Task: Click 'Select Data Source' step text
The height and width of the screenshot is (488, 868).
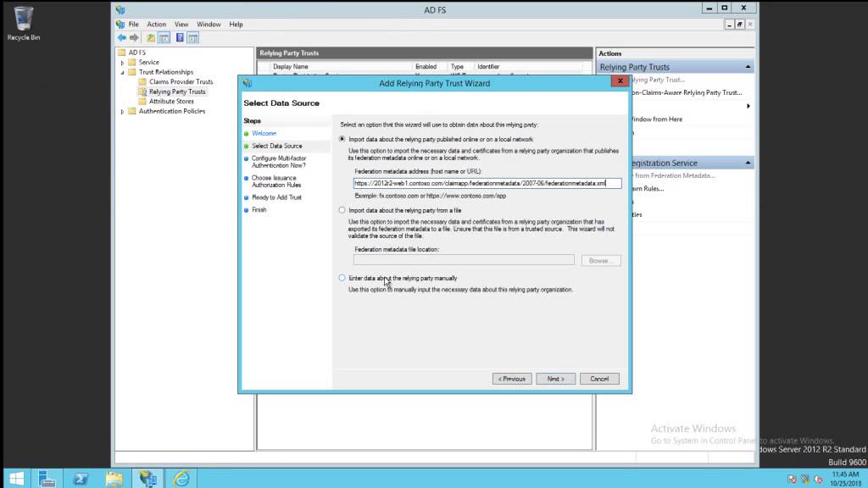Action: [x=277, y=146]
